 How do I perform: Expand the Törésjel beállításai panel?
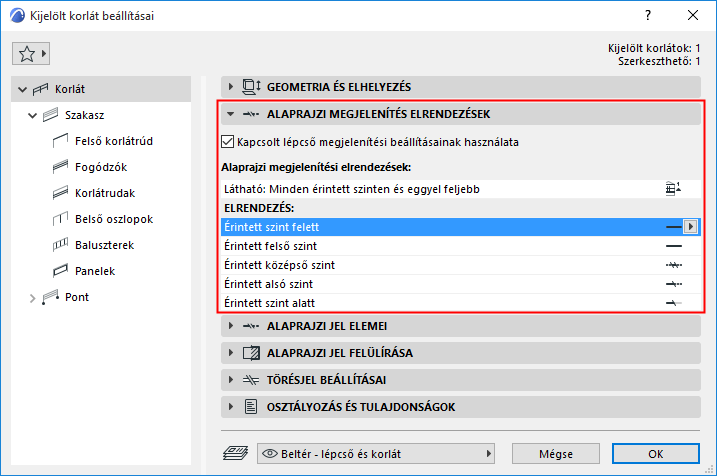(230, 380)
